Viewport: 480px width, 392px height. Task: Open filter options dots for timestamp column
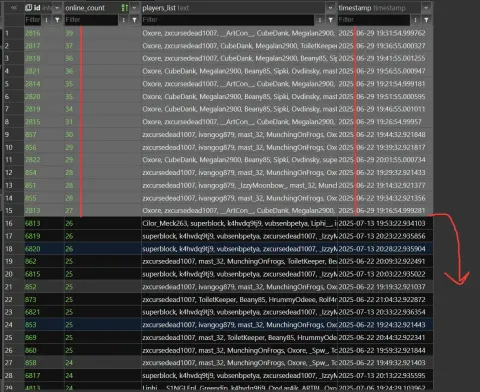415,20
